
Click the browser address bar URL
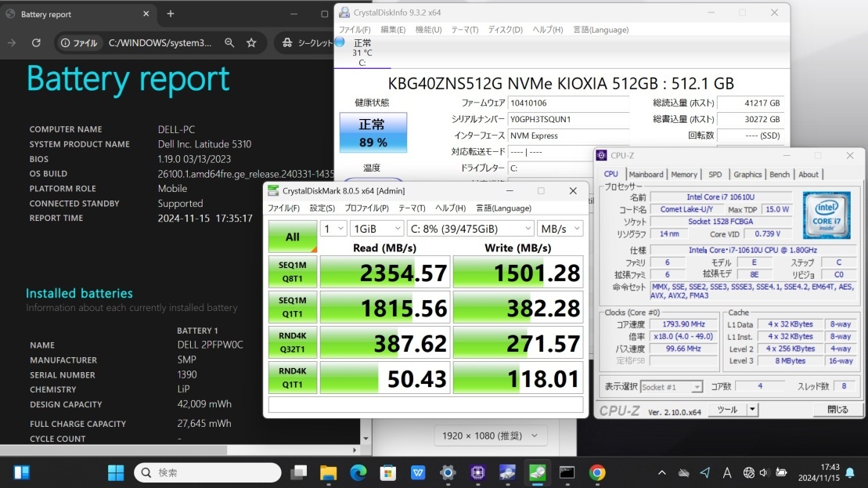point(160,42)
